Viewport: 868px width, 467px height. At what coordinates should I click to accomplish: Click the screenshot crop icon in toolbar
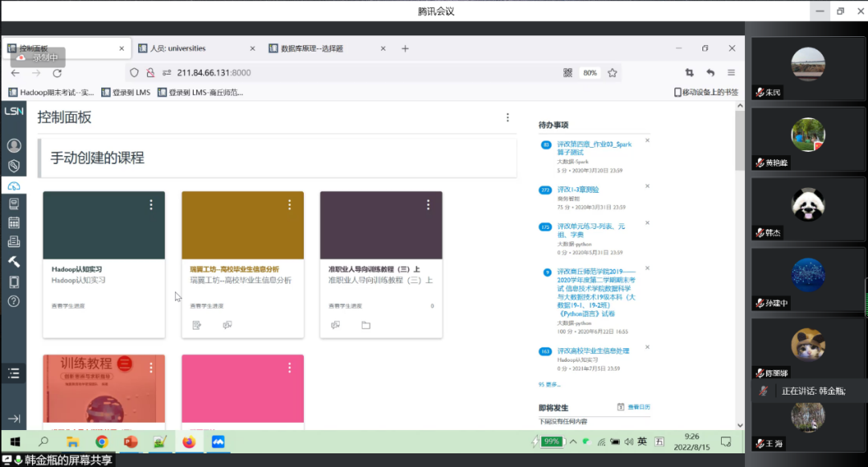pos(690,72)
